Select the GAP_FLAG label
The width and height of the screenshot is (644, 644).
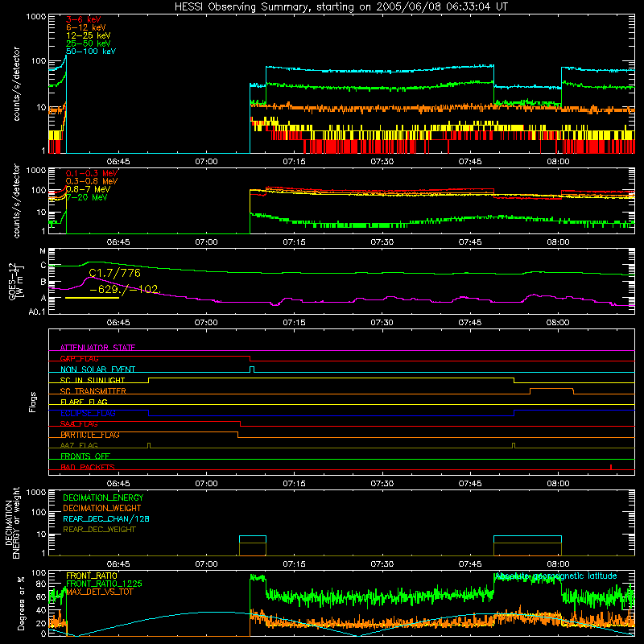79,358
